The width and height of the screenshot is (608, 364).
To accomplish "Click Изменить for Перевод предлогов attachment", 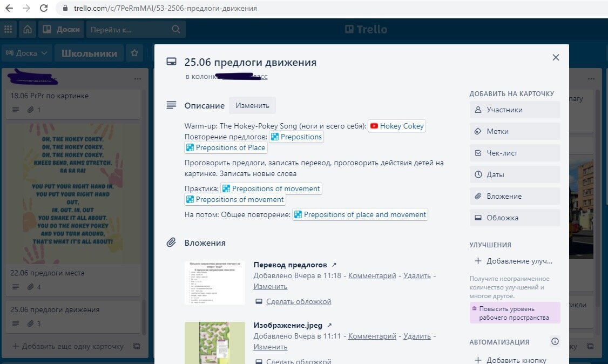I will (x=271, y=286).
